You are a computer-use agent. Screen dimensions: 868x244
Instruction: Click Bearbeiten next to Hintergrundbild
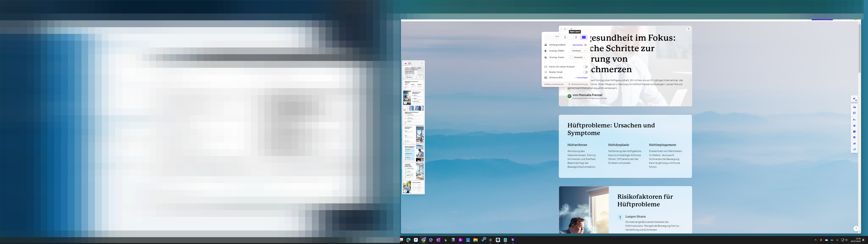click(578, 45)
